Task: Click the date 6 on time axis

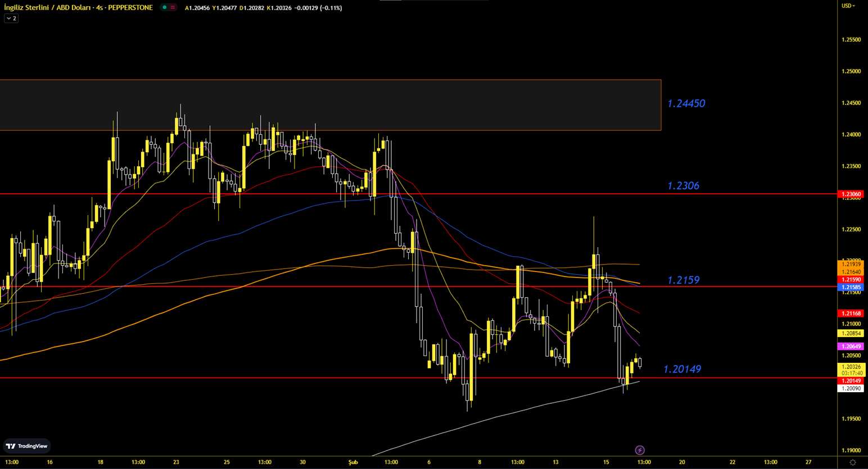Action: pyautogui.click(x=429, y=462)
